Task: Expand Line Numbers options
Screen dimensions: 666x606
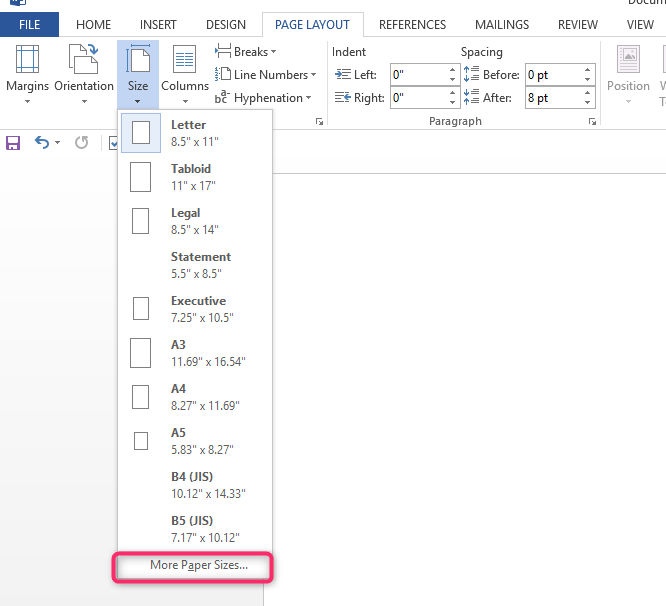Action: (265, 75)
